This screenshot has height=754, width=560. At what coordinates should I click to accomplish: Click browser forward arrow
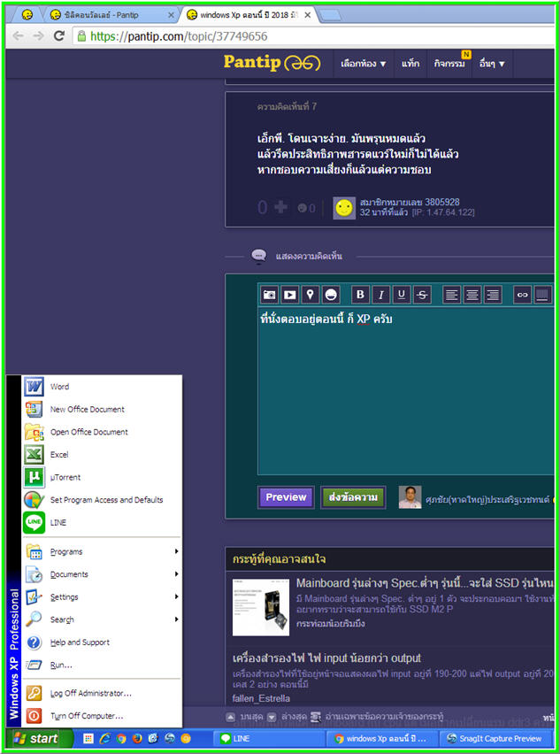click(38, 35)
